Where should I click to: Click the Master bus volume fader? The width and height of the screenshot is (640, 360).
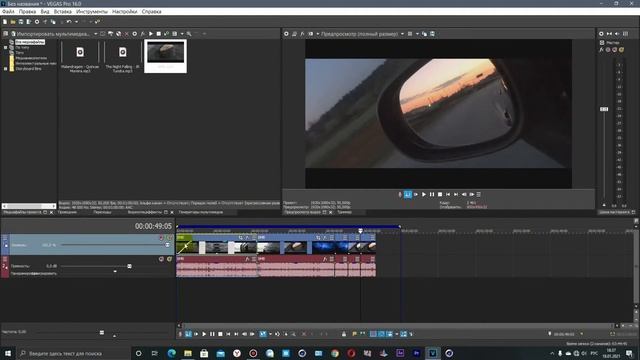(604, 109)
